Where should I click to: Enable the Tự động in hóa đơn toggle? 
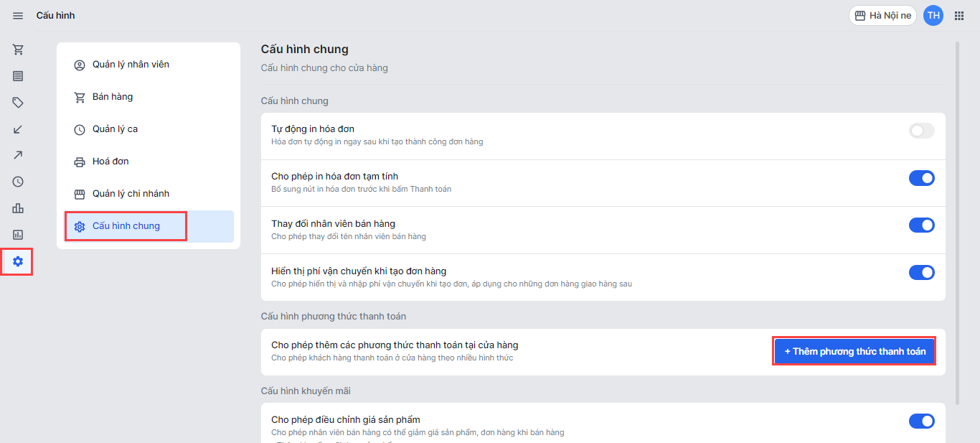pos(921,131)
